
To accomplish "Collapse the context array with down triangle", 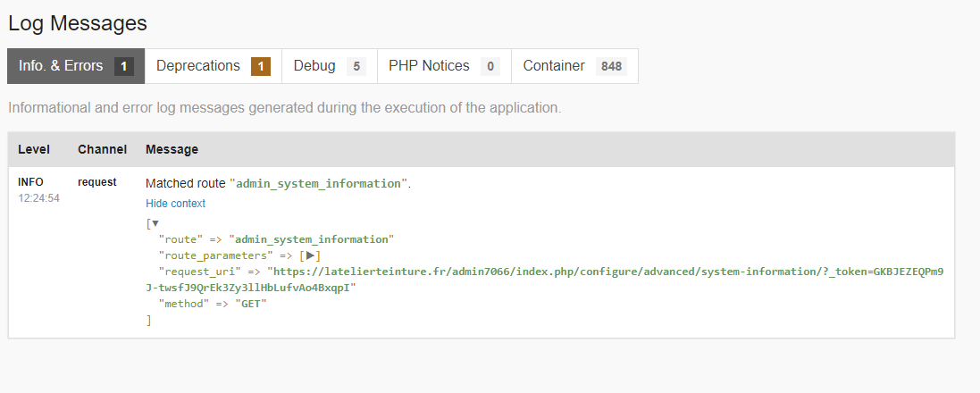I will tap(155, 223).
